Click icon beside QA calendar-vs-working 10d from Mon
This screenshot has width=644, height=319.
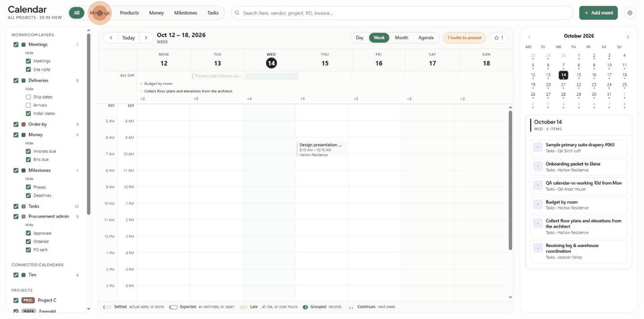coord(538,185)
